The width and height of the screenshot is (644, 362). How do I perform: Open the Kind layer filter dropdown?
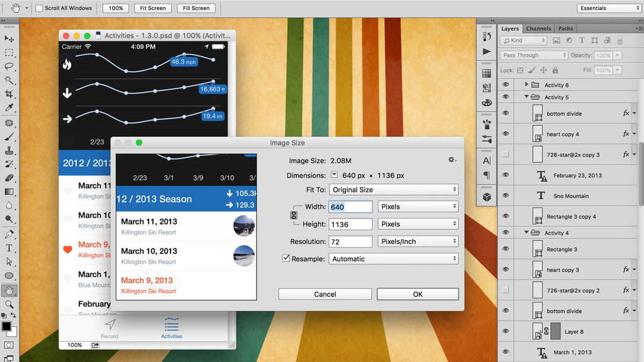(524, 40)
